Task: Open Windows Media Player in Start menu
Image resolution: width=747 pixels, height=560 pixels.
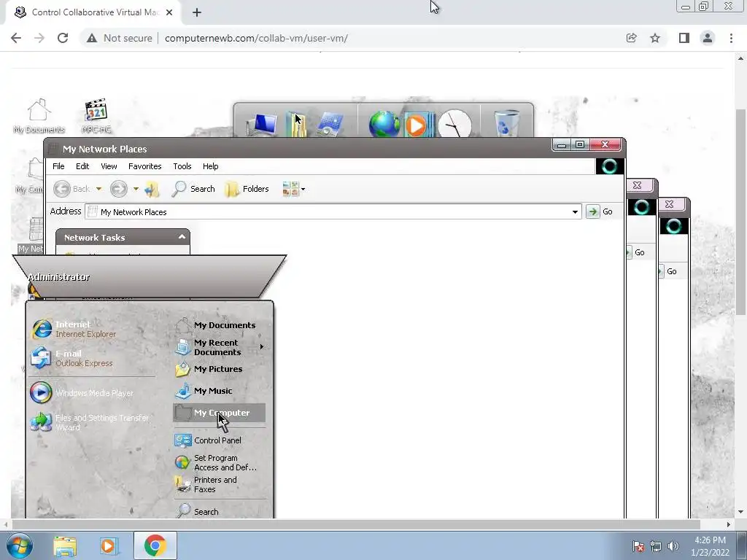Action: 82,393
